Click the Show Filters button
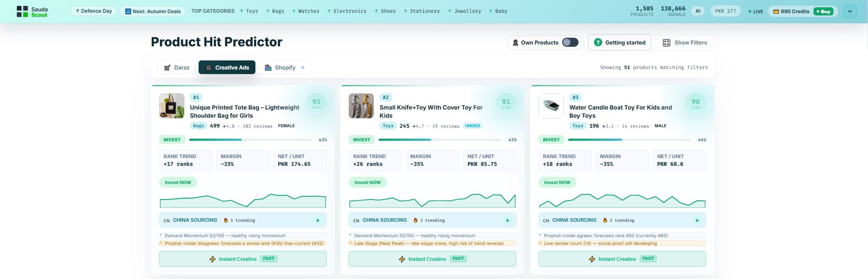 click(684, 42)
